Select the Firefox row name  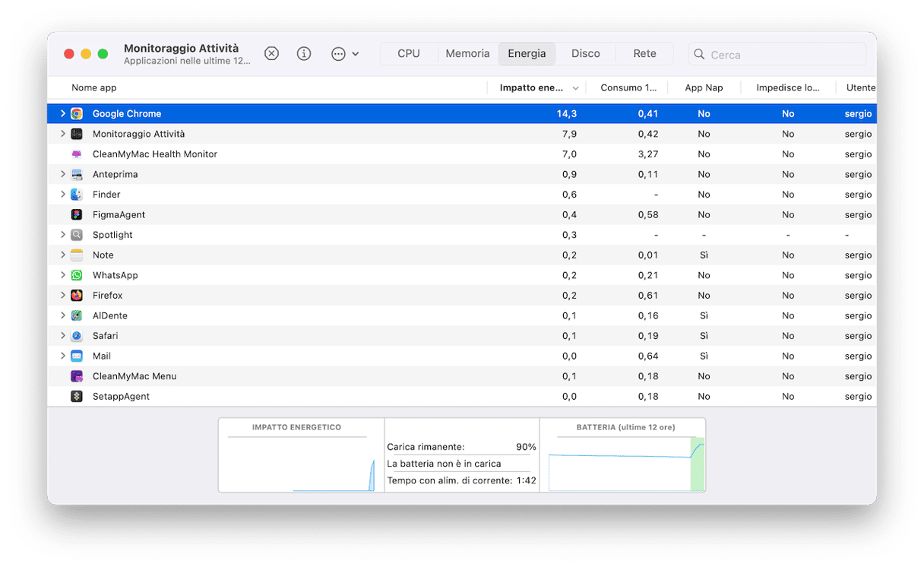[x=108, y=296]
